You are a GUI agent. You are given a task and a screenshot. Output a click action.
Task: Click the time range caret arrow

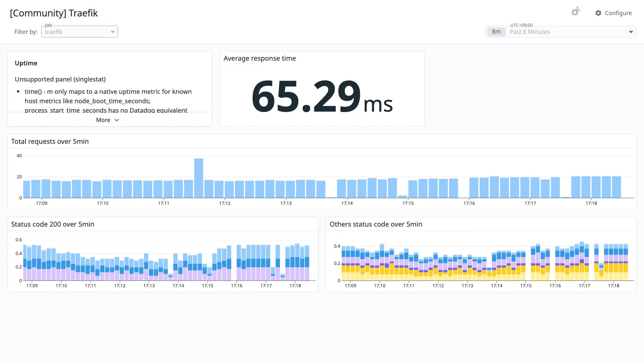(x=631, y=32)
